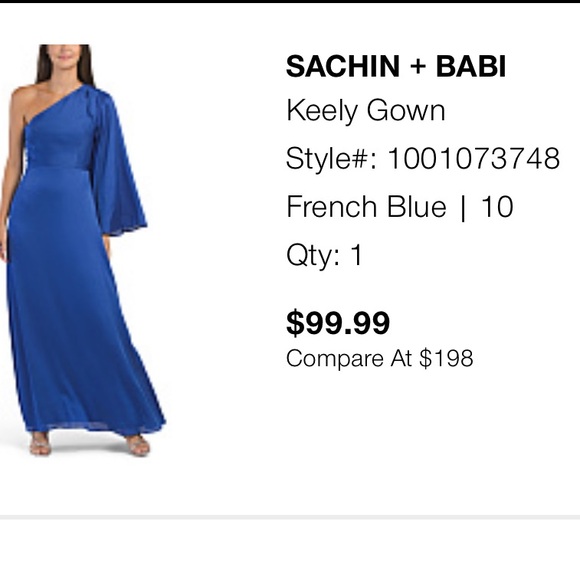Click the Qty label
The width and height of the screenshot is (580, 580).
click(313, 256)
